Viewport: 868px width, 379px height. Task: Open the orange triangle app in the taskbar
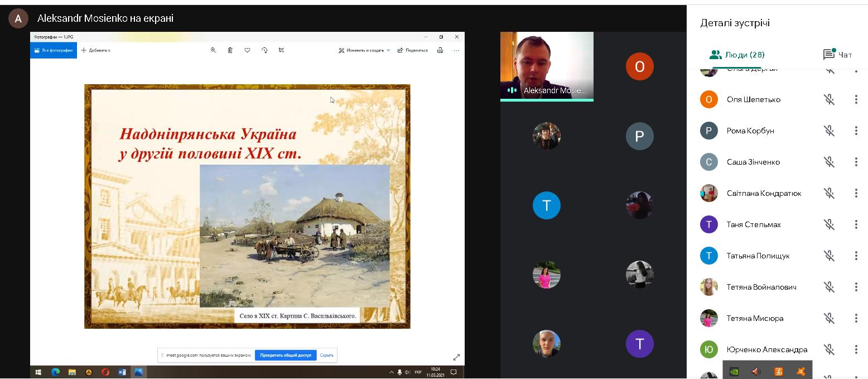89,372
